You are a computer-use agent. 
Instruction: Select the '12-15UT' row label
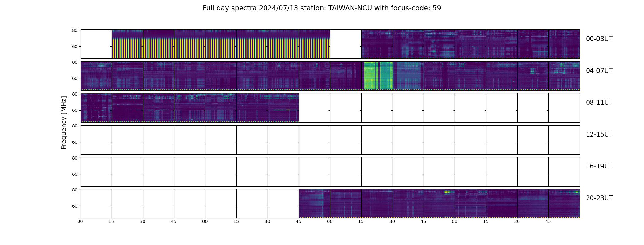(x=599, y=134)
